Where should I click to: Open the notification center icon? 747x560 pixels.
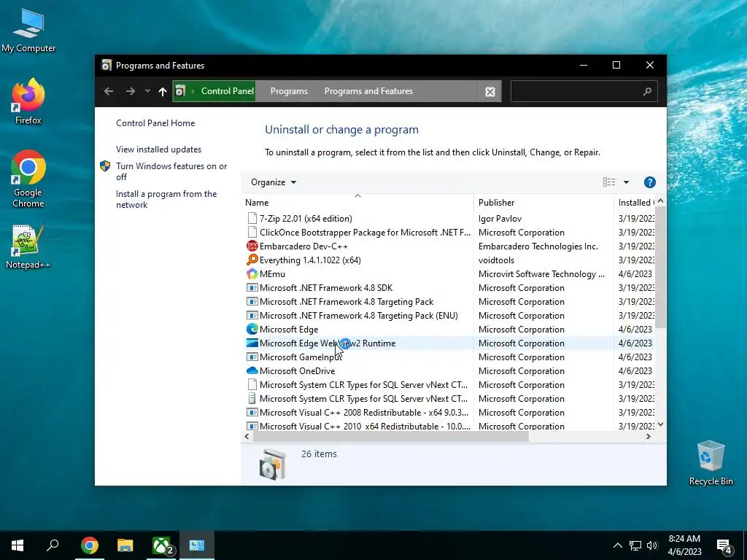pyautogui.click(x=724, y=545)
